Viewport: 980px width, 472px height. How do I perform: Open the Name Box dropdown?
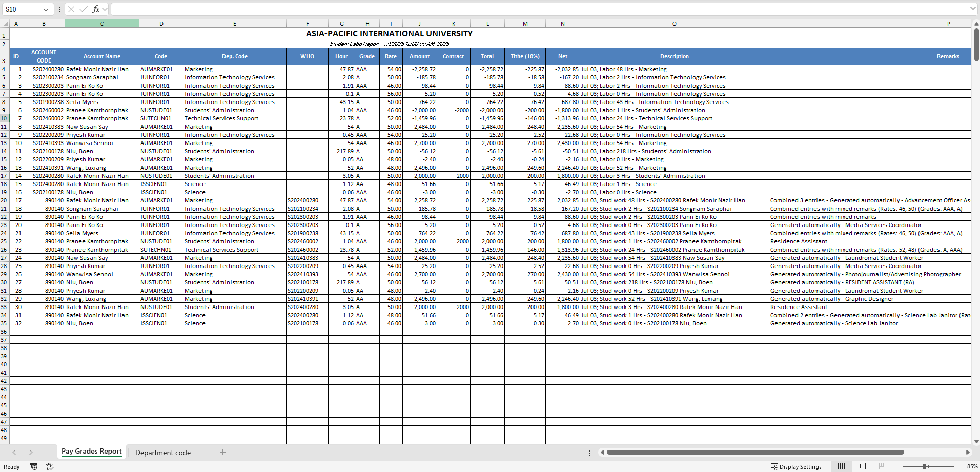46,9
